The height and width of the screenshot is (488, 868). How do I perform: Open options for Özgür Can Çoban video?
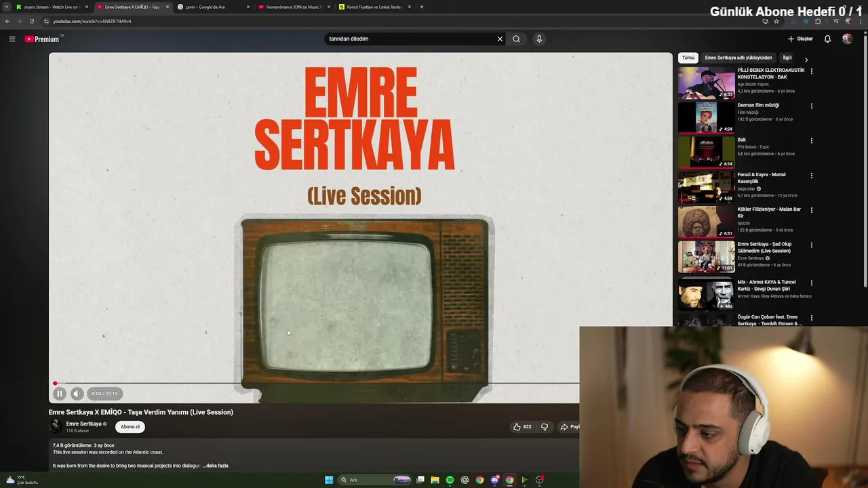(x=811, y=317)
